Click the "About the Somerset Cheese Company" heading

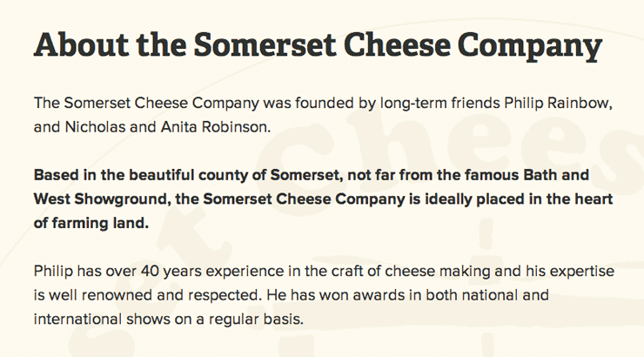[317, 44]
